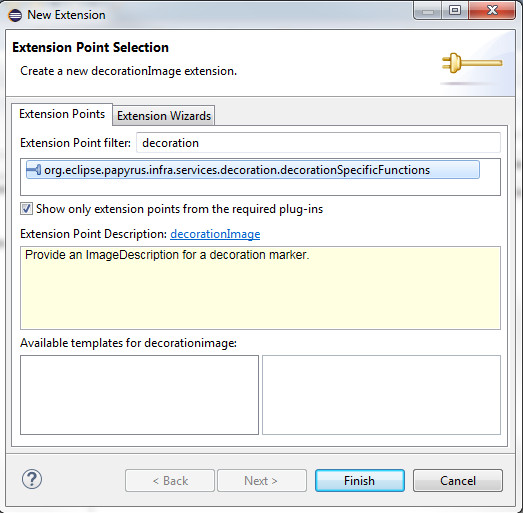Click the yellow plug wizard banner image

(x=472, y=63)
